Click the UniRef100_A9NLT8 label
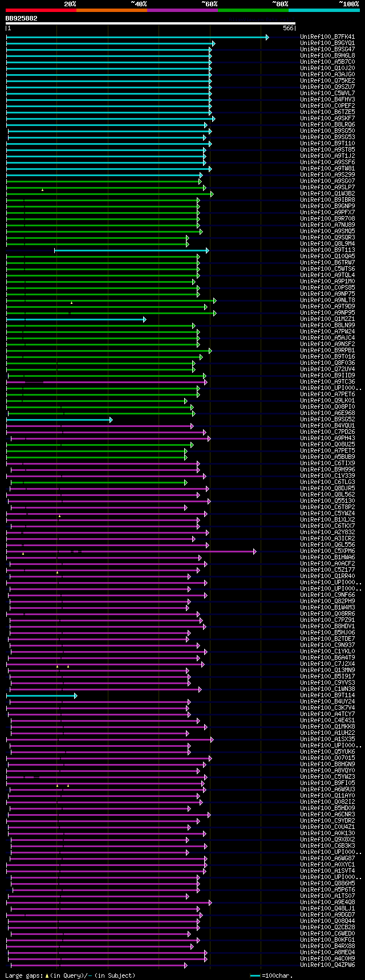 [327, 300]
